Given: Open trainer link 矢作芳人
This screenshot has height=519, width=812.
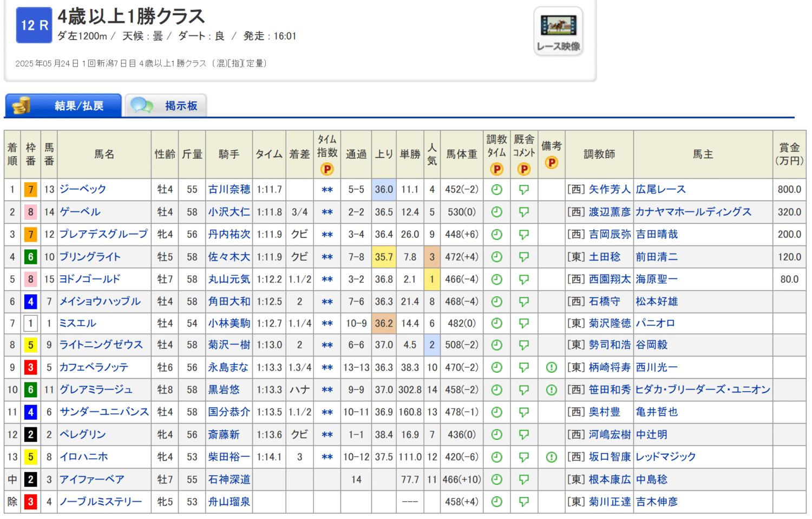Looking at the screenshot, I should (x=609, y=190).
